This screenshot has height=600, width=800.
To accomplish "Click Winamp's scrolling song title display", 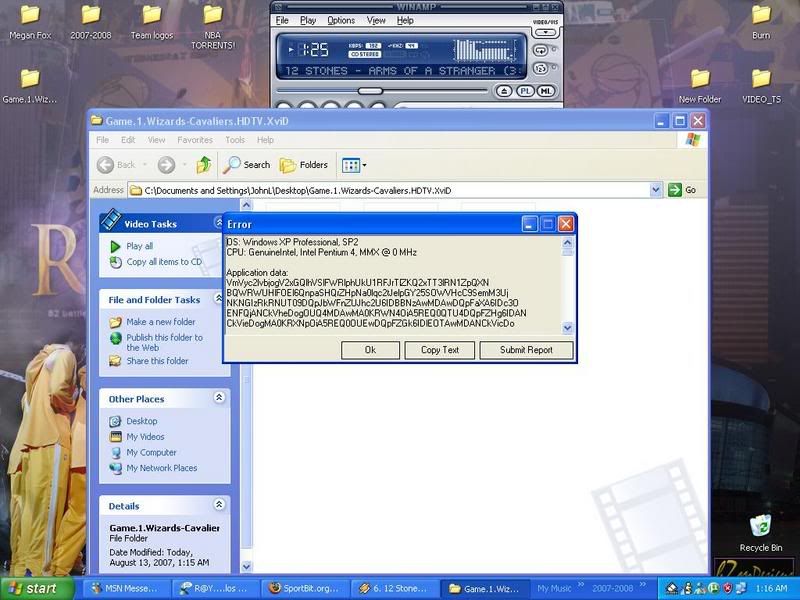I will (403, 70).
